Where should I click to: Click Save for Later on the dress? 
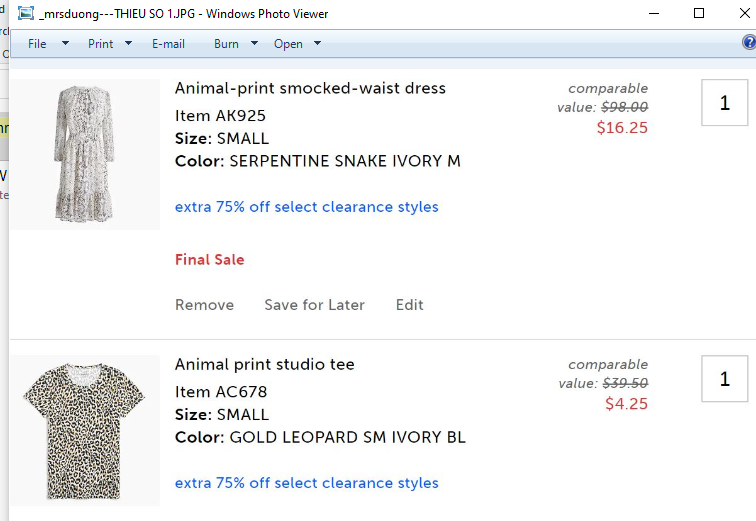point(314,305)
